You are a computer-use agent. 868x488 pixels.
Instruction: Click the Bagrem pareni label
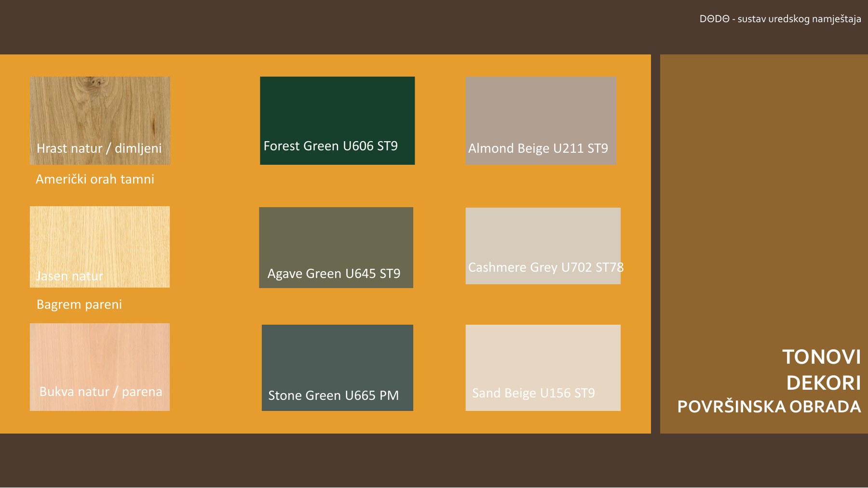point(79,304)
